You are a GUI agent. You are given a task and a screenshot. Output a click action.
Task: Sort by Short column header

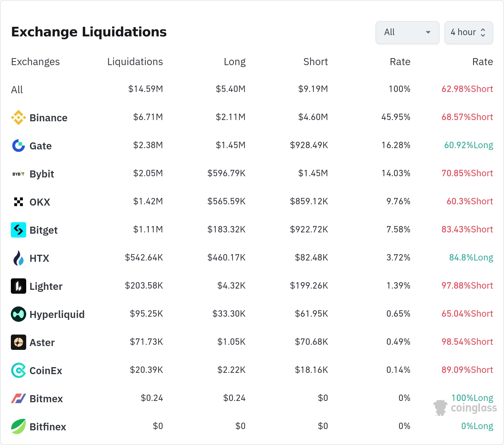tap(316, 62)
